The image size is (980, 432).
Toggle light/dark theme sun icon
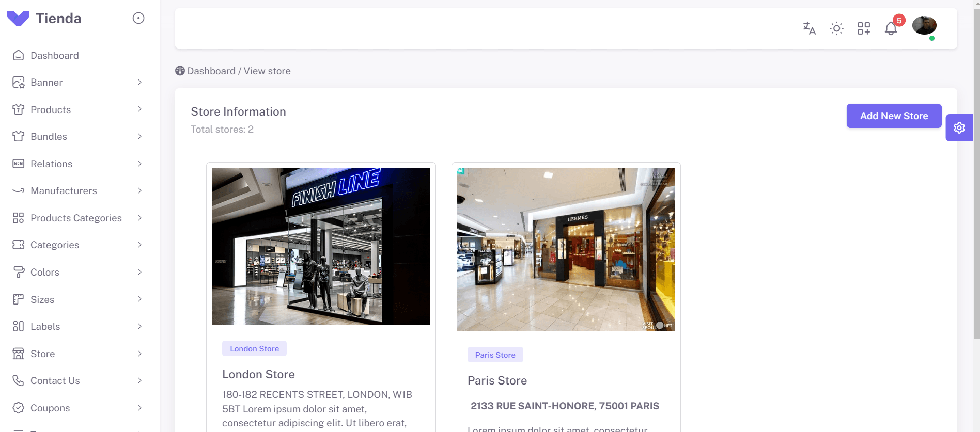point(836,28)
